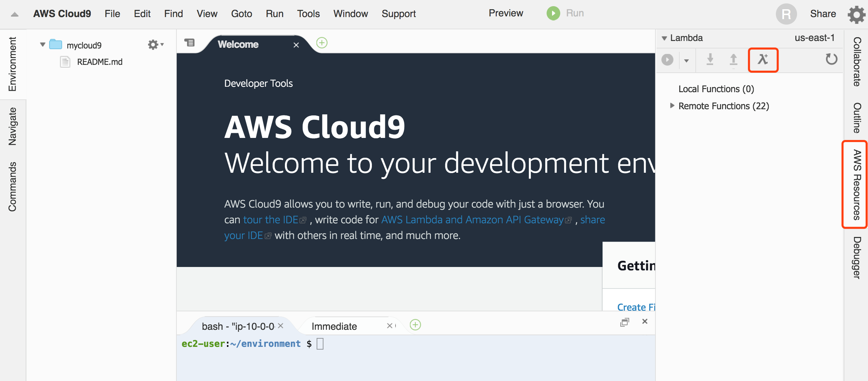
Task: Collapse the mycloud9 folder
Action: click(x=43, y=45)
